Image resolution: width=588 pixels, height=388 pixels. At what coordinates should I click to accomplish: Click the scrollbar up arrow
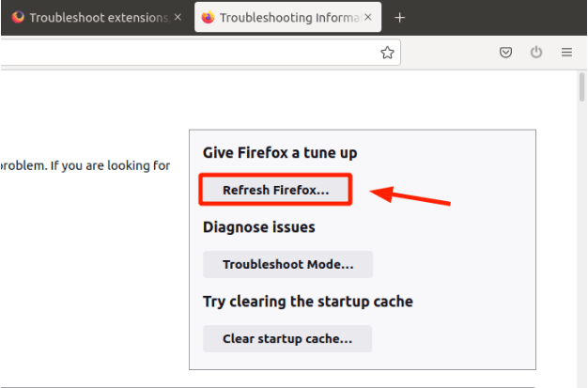(x=580, y=80)
